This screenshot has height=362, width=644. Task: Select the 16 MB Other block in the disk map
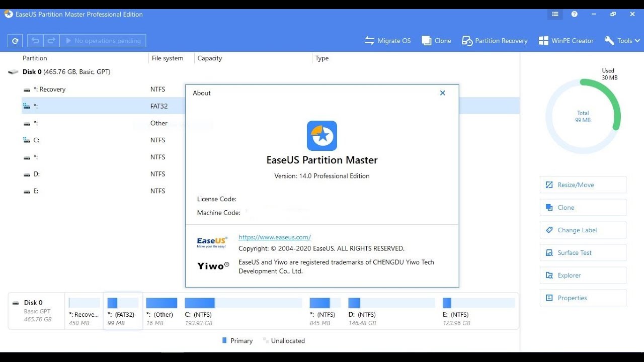[x=162, y=312]
